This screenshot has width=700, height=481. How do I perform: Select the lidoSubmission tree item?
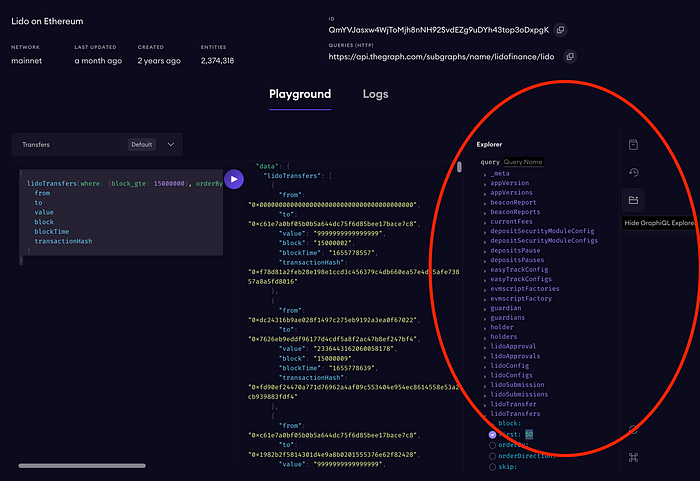pyautogui.click(x=517, y=385)
